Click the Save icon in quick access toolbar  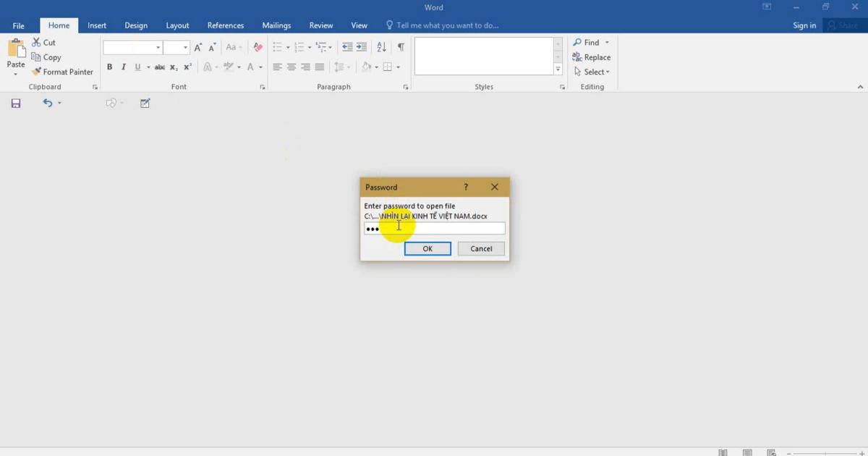pos(16,104)
